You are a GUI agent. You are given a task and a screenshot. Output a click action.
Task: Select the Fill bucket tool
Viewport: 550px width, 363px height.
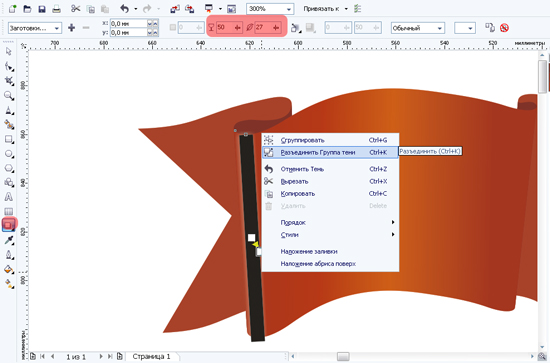[x=9, y=269]
